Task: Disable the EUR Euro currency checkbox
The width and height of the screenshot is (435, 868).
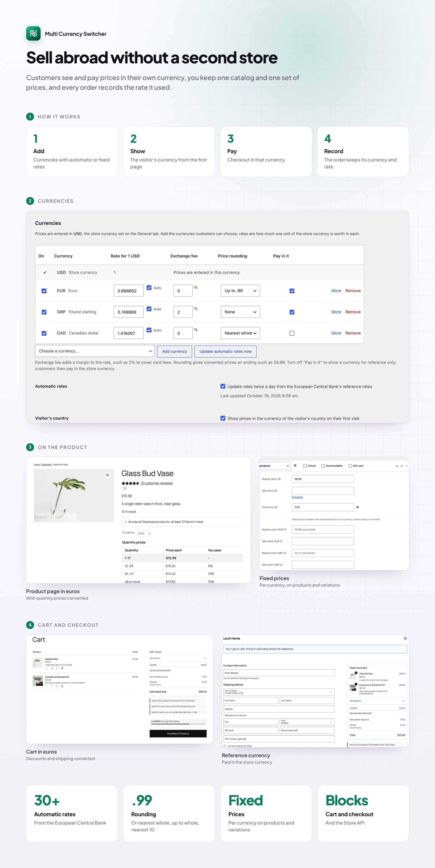Action: pos(44,291)
